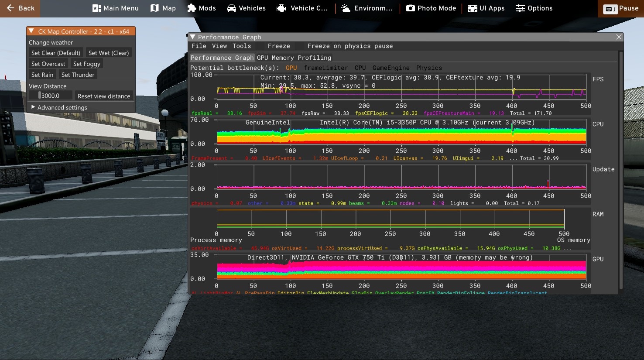Click the Back arrow icon
Screen dimensions: 644x360
[x=10, y=8]
